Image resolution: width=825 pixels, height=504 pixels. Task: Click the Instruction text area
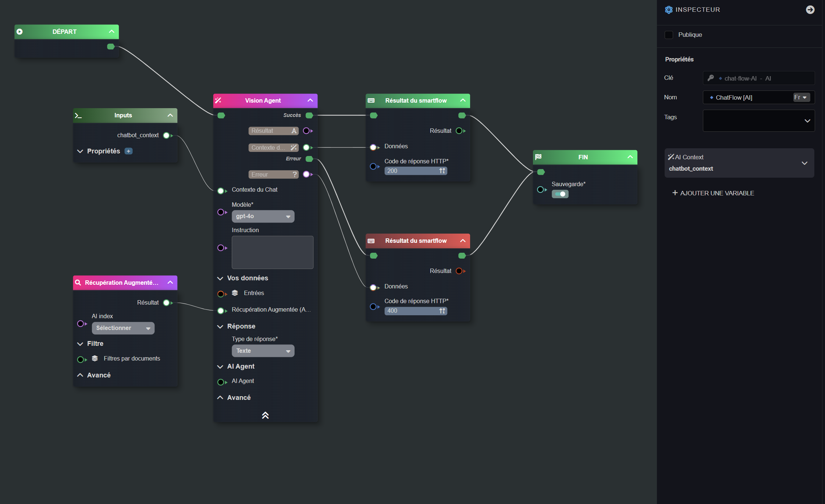pos(272,252)
